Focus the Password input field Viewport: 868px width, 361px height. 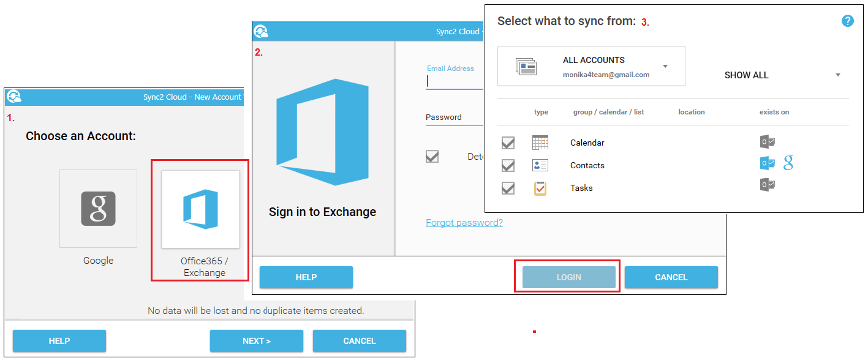coord(455,117)
